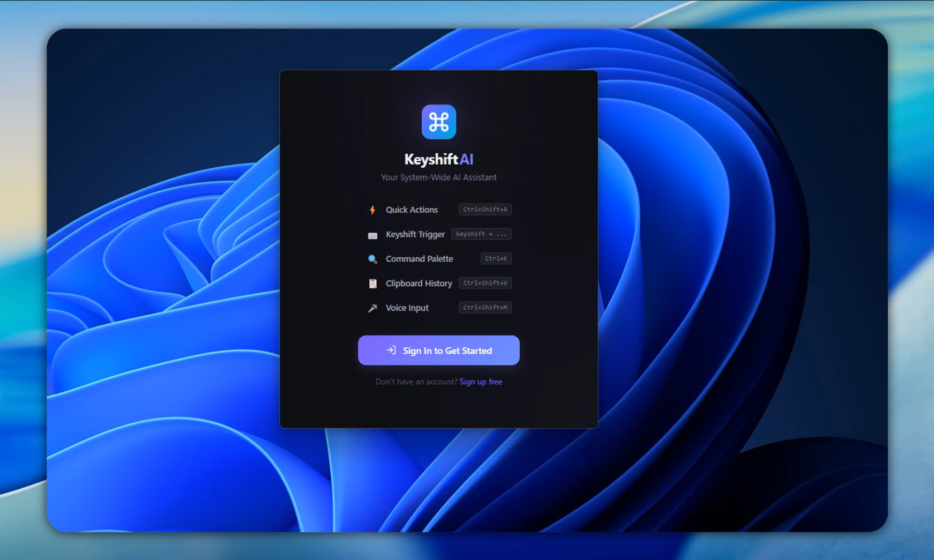Viewport: 934px width, 560px height.
Task: Select the Keyshift Trigger label
Action: click(415, 234)
